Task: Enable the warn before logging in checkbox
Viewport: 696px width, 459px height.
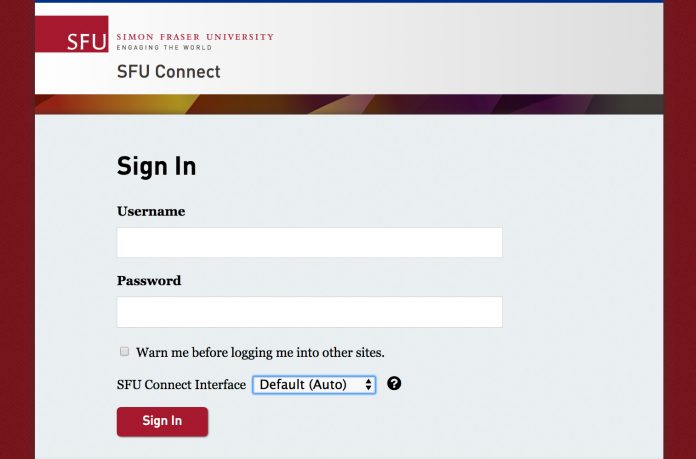Action: (x=125, y=352)
